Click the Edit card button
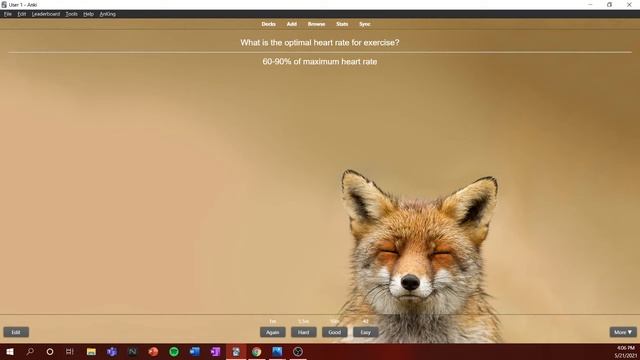This screenshot has width=640, height=360. click(16, 332)
